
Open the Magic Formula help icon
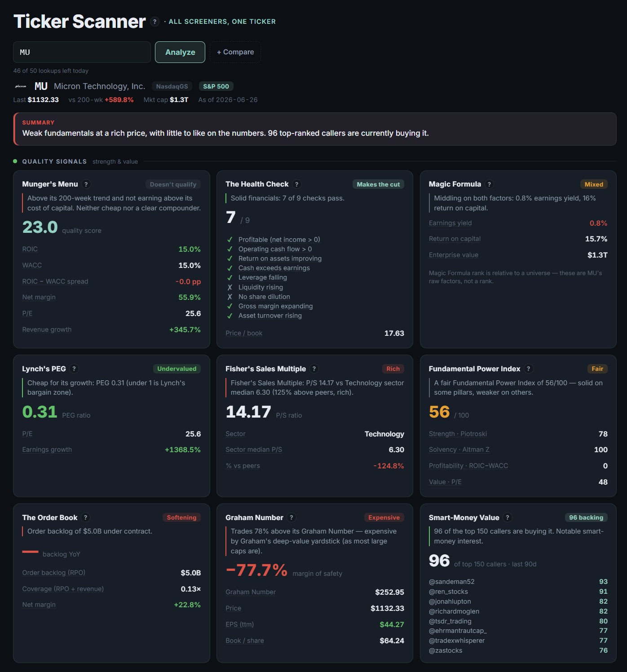tap(489, 184)
